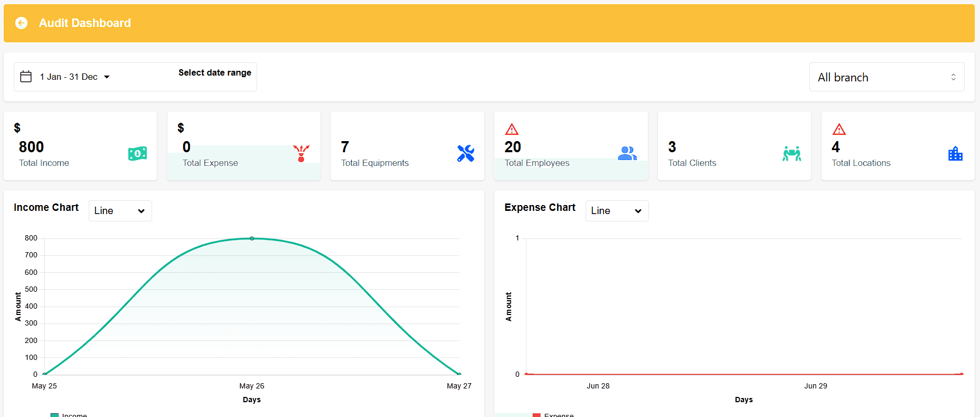Click the back arrow in Audit Dashboard header
Image resolution: width=980 pixels, height=417 pixels.
(21, 23)
